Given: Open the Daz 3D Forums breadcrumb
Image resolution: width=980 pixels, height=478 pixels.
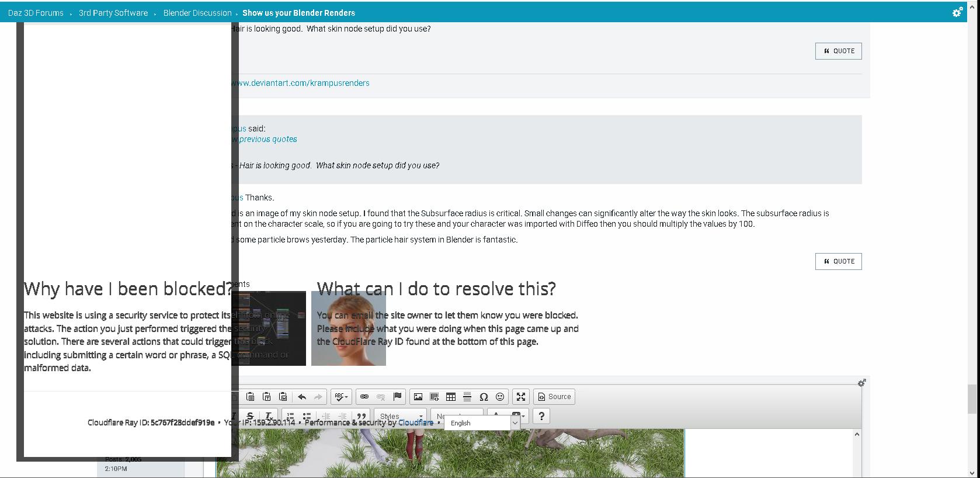Looking at the screenshot, I should [36, 13].
